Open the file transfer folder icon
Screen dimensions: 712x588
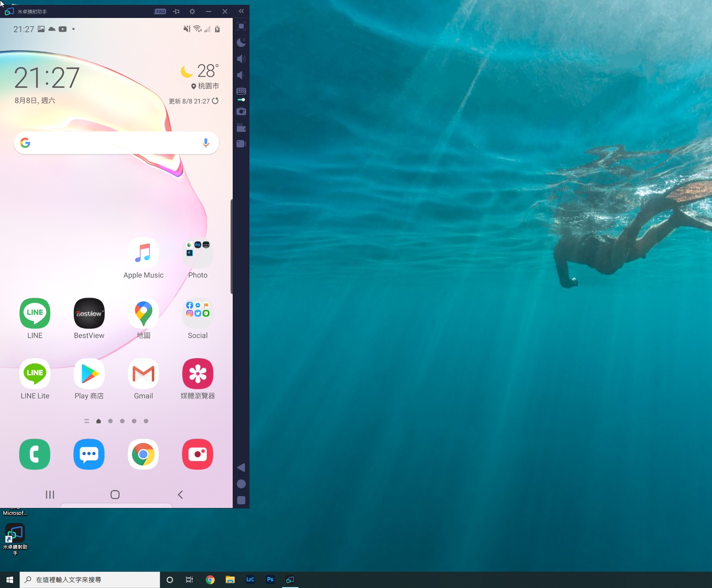pyautogui.click(x=241, y=128)
